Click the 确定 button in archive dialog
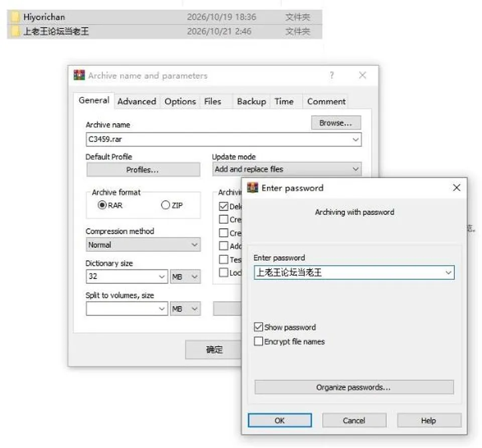The height and width of the screenshot is (448, 482). [214, 350]
